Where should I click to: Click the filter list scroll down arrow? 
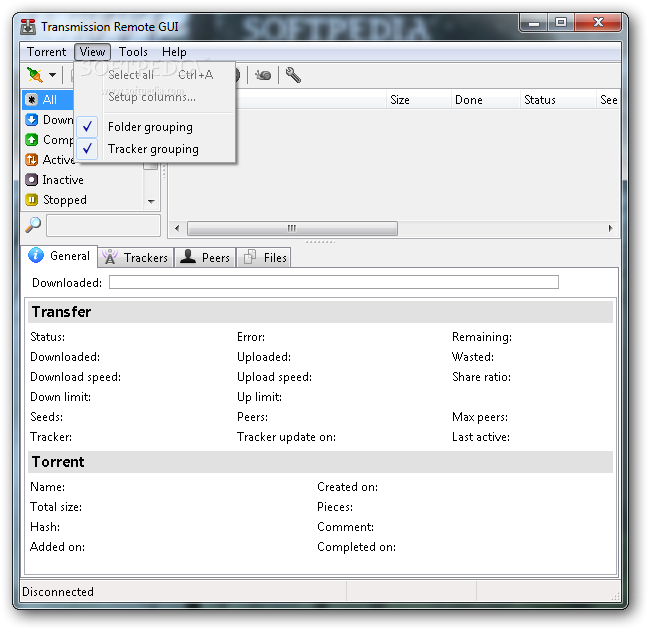pos(151,202)
